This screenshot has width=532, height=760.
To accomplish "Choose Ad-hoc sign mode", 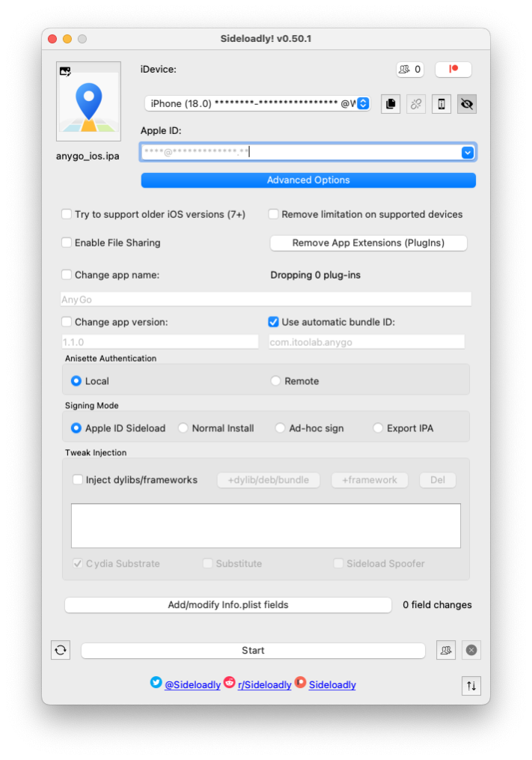I will [x=280, y=428].
